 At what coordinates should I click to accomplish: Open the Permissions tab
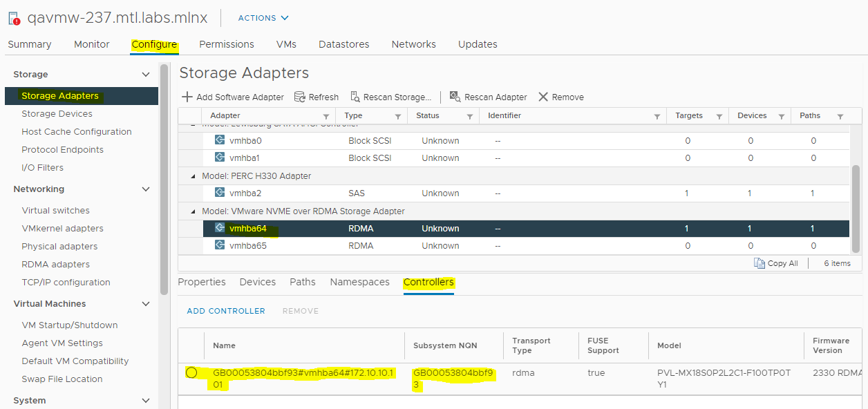click(227, 44)
